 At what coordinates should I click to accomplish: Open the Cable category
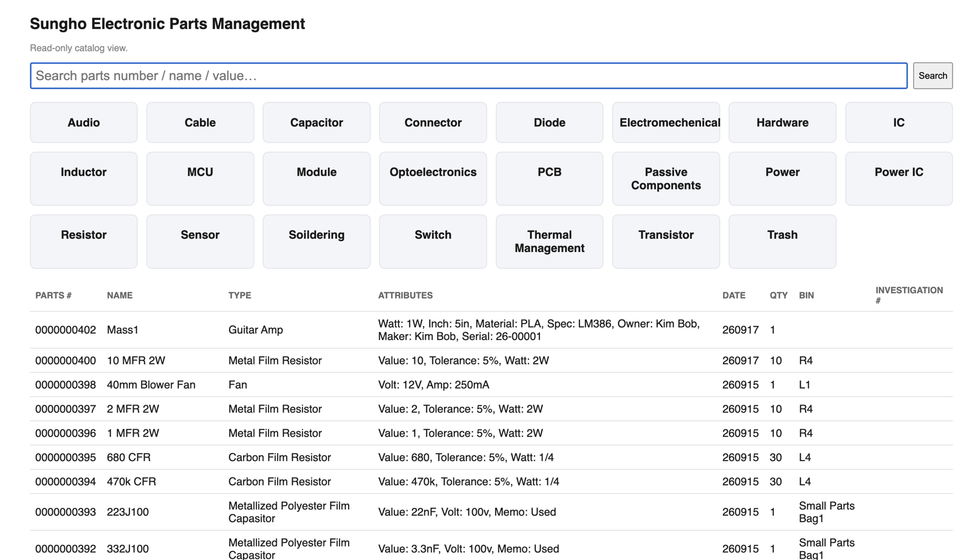(200, 123)
